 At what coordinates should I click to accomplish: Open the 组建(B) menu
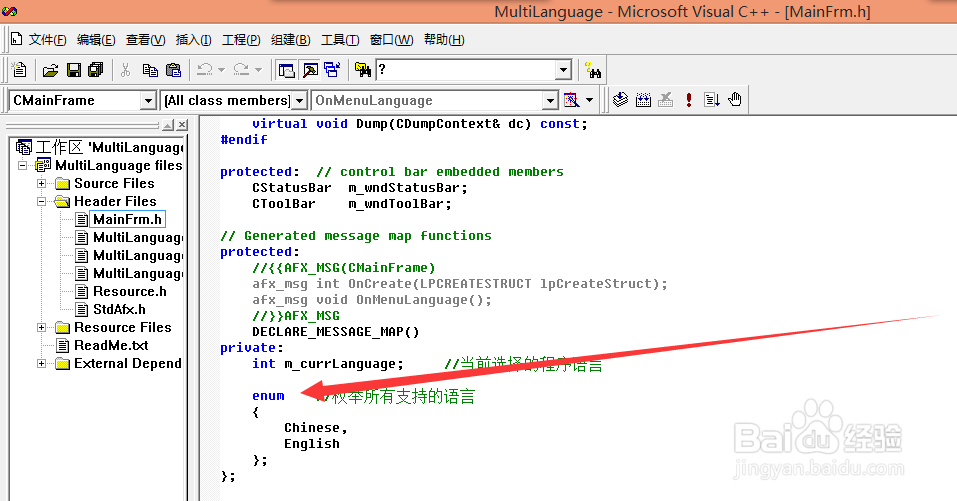[291, 40]
